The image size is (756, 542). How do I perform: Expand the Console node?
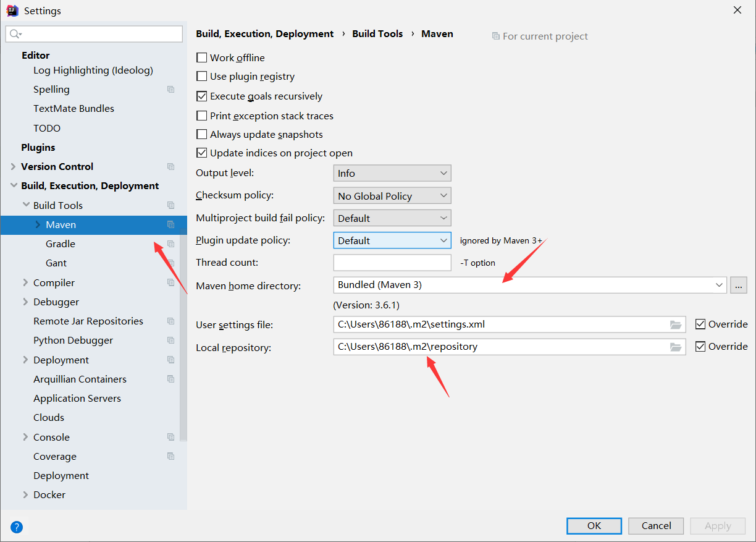[25, 437]
